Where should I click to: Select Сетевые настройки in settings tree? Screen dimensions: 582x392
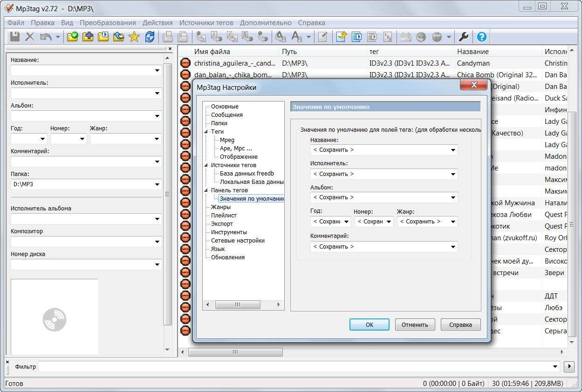tap(238, 240)
